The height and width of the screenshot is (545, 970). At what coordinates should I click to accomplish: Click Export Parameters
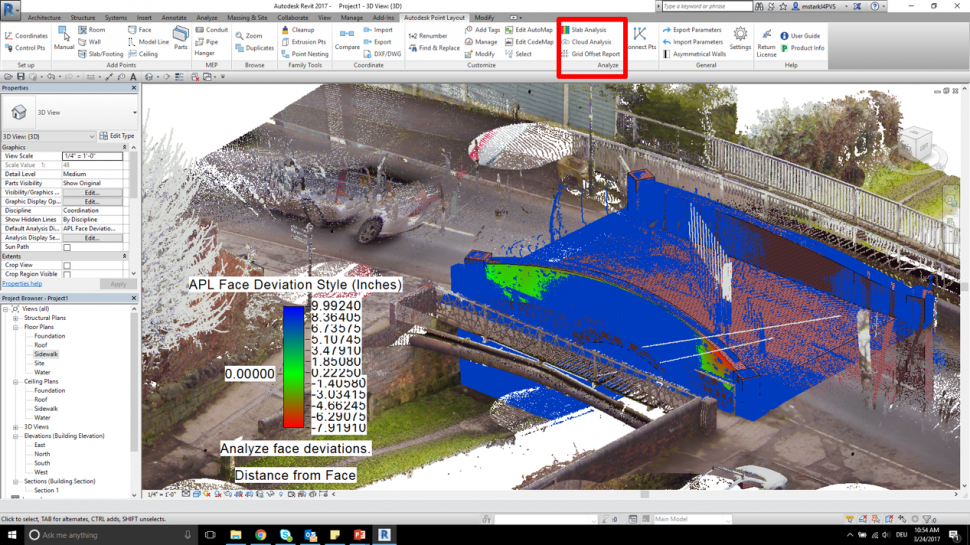[x=692, y=30]
